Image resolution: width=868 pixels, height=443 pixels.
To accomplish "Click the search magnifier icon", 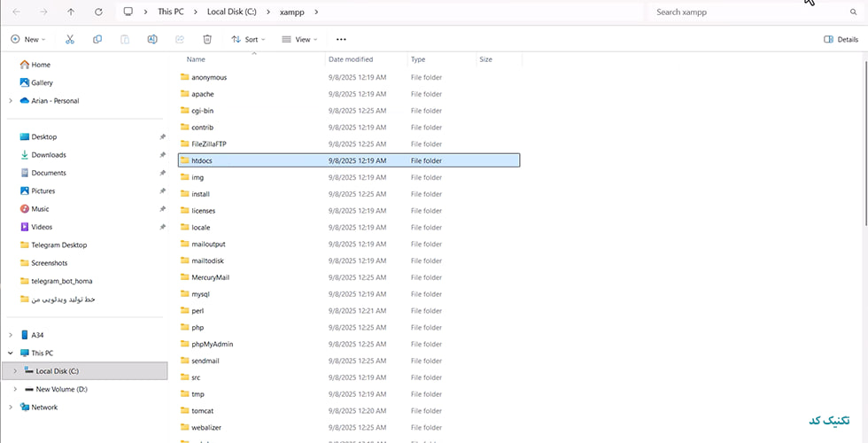I will [x=853, y=12].
